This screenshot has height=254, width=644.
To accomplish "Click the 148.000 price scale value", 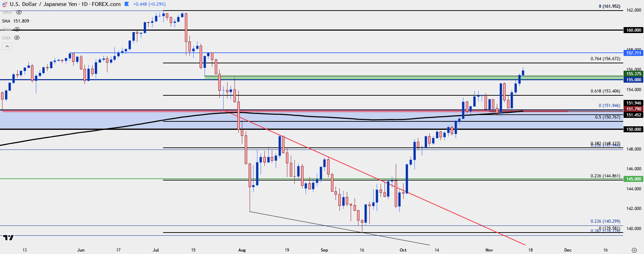I will tap(633, 149).
